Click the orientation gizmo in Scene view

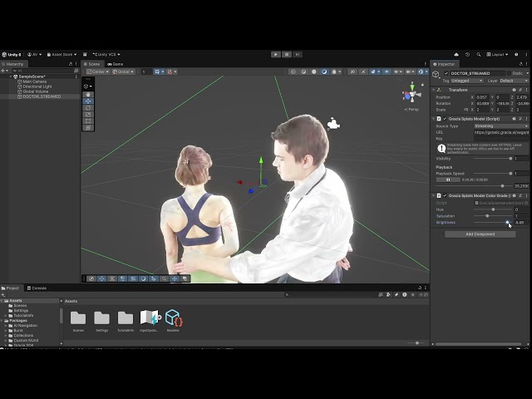coord(411,94)
